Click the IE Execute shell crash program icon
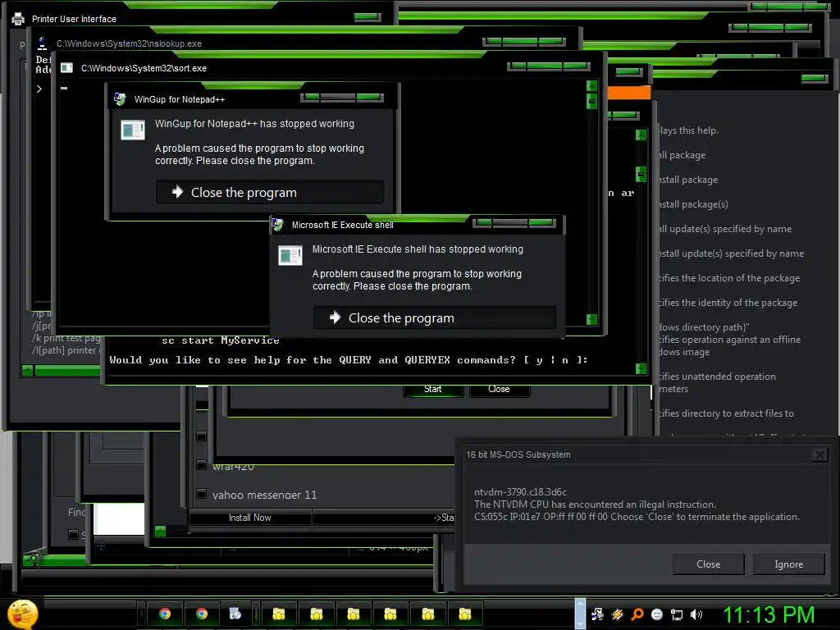This screenshot has height=630, width=840. click(x=290, y=256)
